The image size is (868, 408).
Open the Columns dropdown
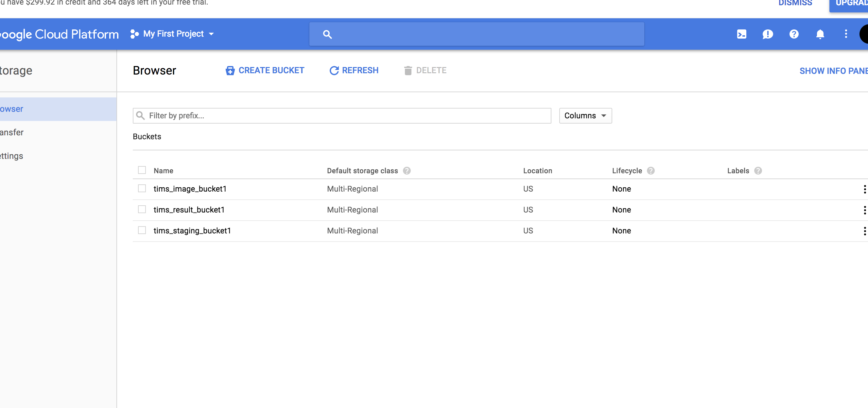click(585, 115)
